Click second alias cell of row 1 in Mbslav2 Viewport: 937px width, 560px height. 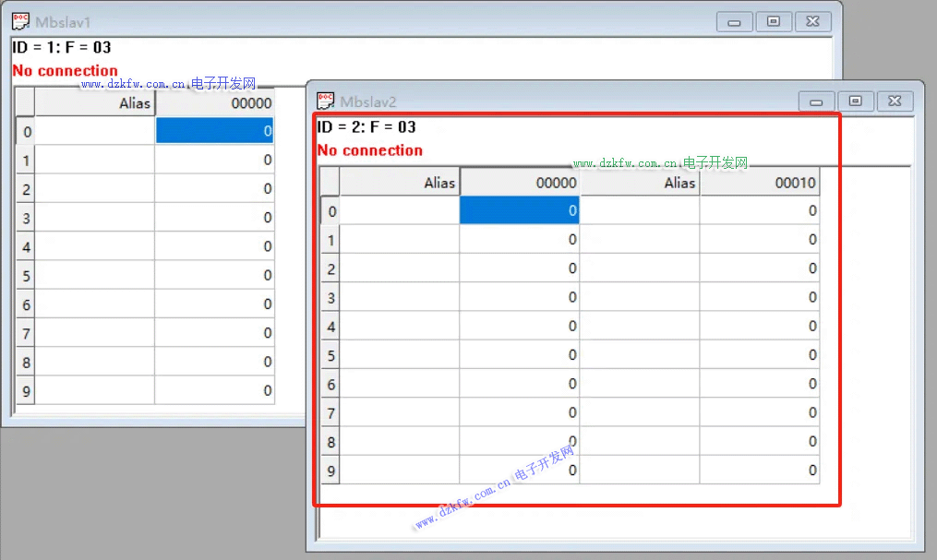click(640, 239)
